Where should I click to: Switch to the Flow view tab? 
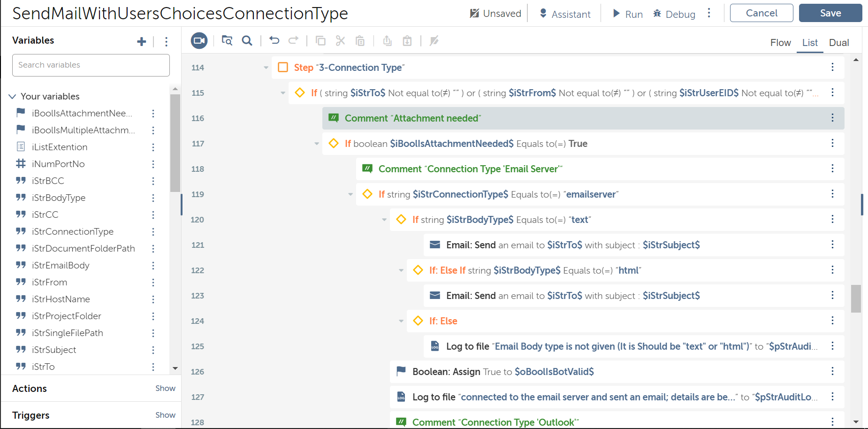coord(780,43)
